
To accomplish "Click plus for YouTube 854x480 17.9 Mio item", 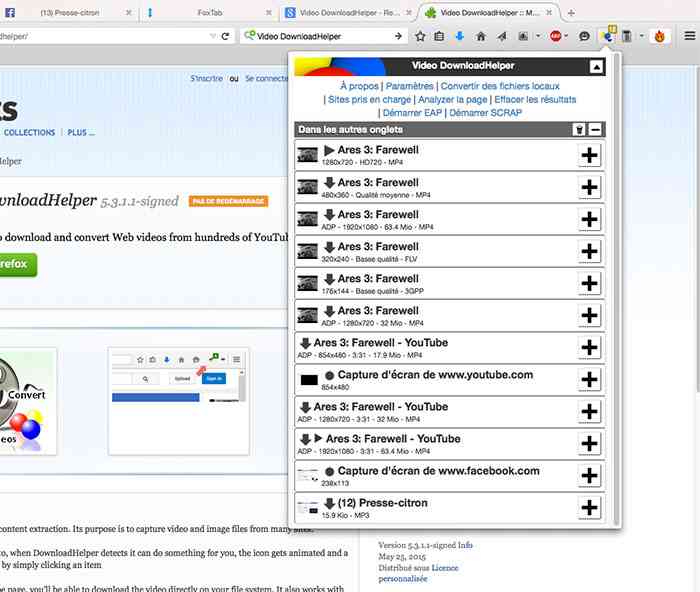I will [589, 347].
